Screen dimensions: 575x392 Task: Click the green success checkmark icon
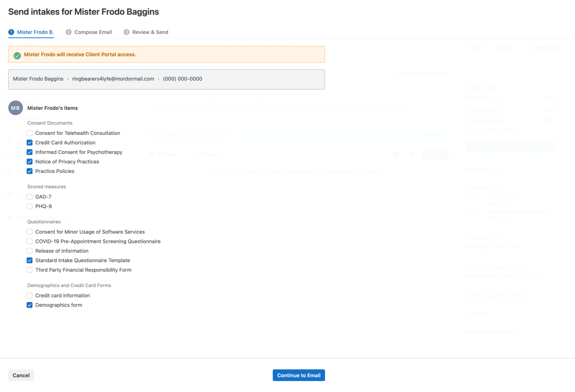tap(17, 55)
